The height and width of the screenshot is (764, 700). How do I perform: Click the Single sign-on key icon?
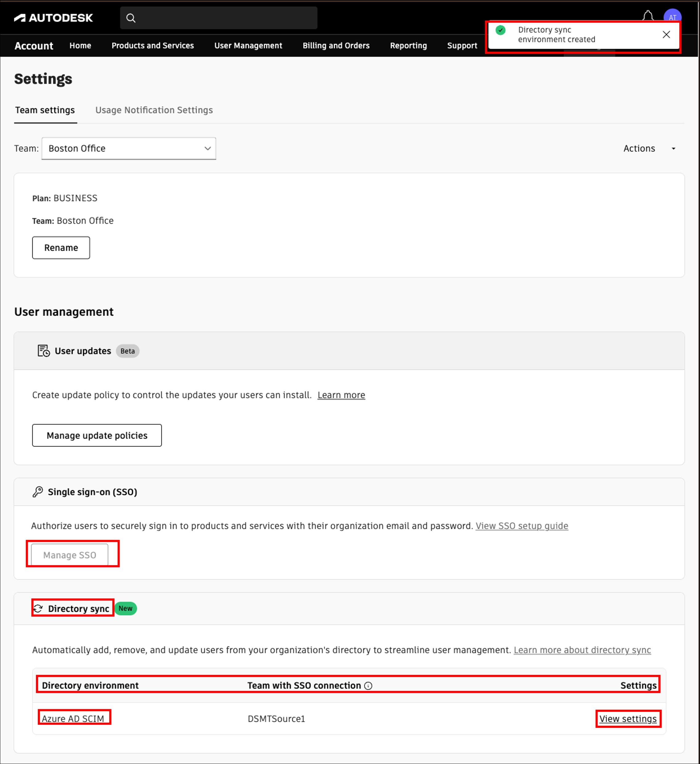tap(38, 492)
